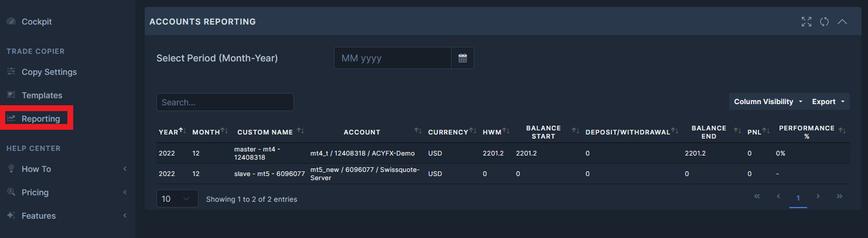The width and height of the screenshot is (868, 238).
Task: Type in the Search input field
Action: [x=225, y=102]
